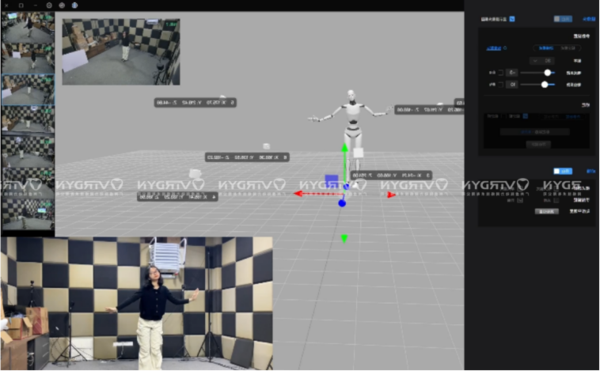Toggle the checkbox beside the second slider

(x=501, y=85)
